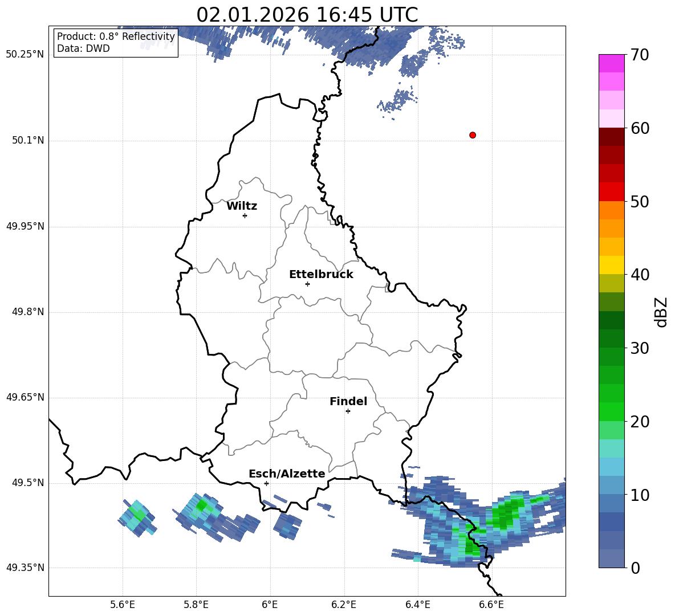Screen dimensions: 675x616
Task: Click the "Wiltz" map label
Action: 242,206
